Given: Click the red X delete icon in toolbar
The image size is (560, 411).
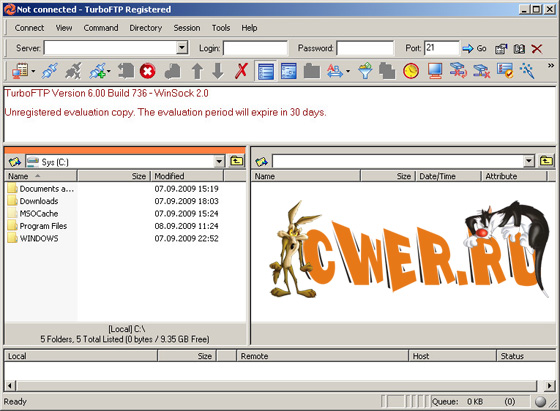Looking at the screenshot, I should (241, 71).
